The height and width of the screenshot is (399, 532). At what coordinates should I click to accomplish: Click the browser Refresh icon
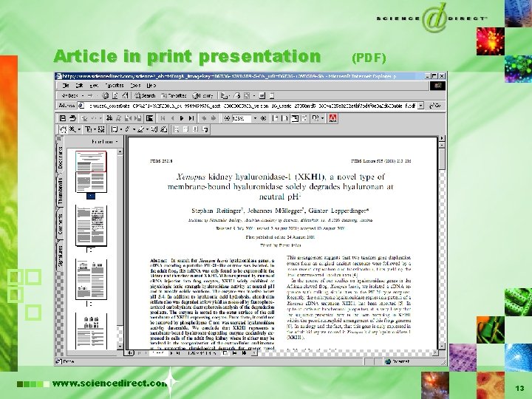click(115, 95)
